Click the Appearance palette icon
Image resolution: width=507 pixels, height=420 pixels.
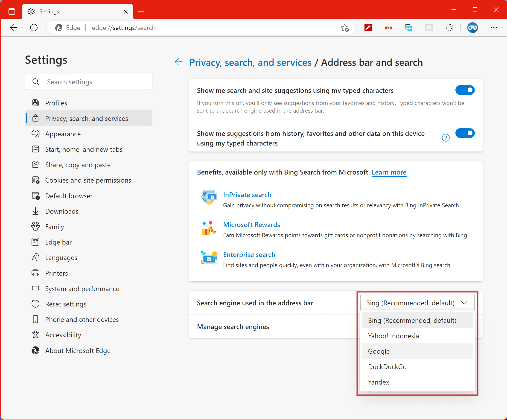35,134
